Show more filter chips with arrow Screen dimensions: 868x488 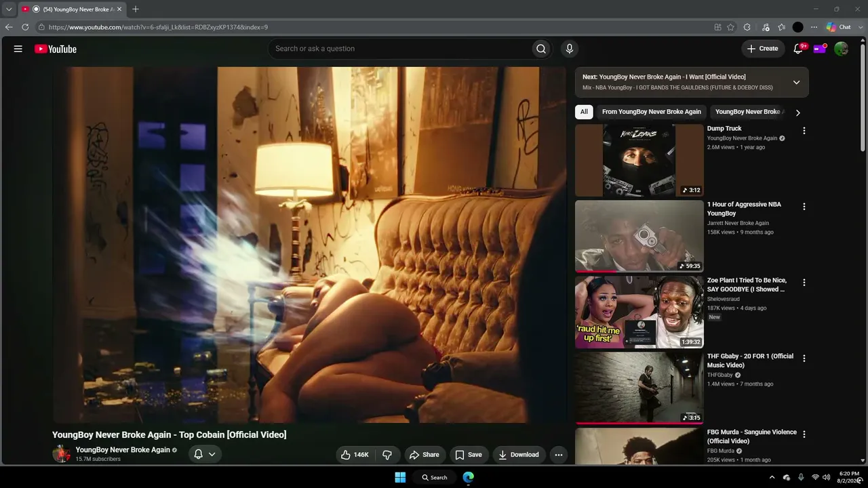click(x=797, y=113)
